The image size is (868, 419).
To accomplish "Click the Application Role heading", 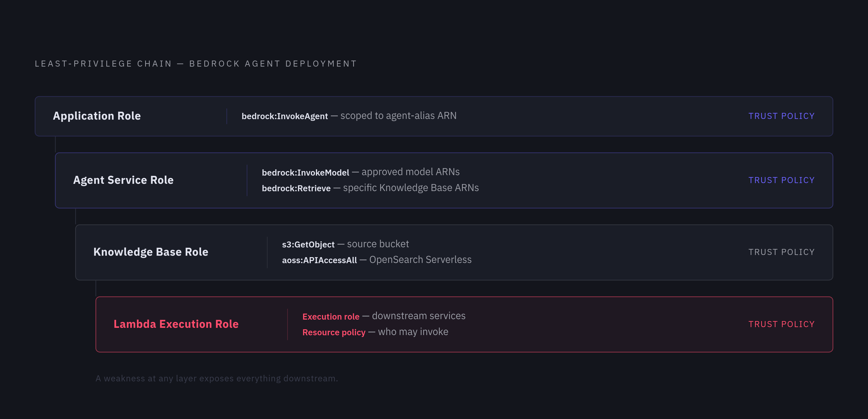I will tap(97, 116).
